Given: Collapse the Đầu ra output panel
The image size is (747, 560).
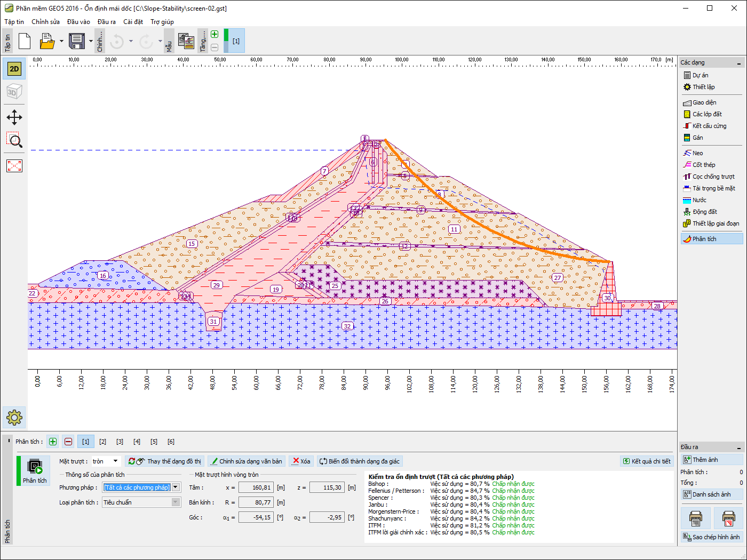Looking at the screenshot, I should click(x=739, y=447).
